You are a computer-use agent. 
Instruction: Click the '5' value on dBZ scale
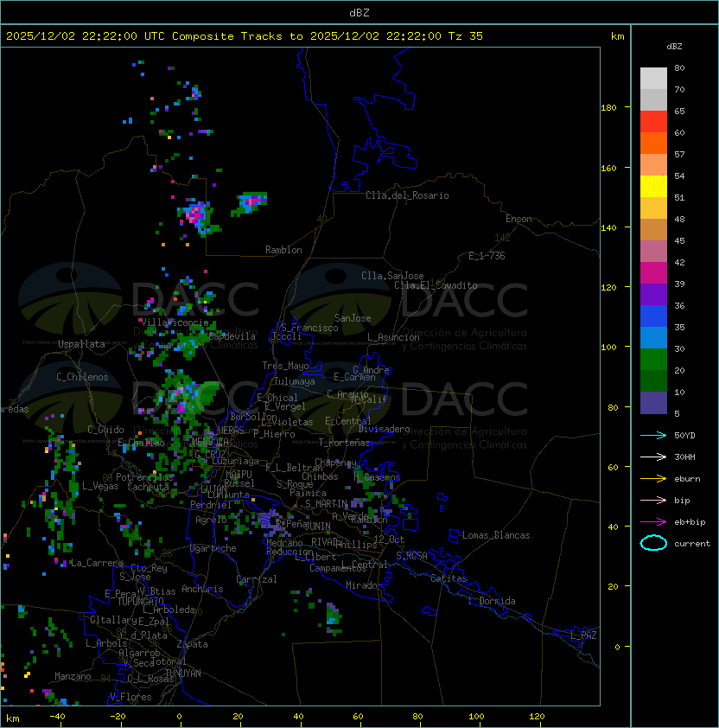pyautogui.click(x=677, y=413)
